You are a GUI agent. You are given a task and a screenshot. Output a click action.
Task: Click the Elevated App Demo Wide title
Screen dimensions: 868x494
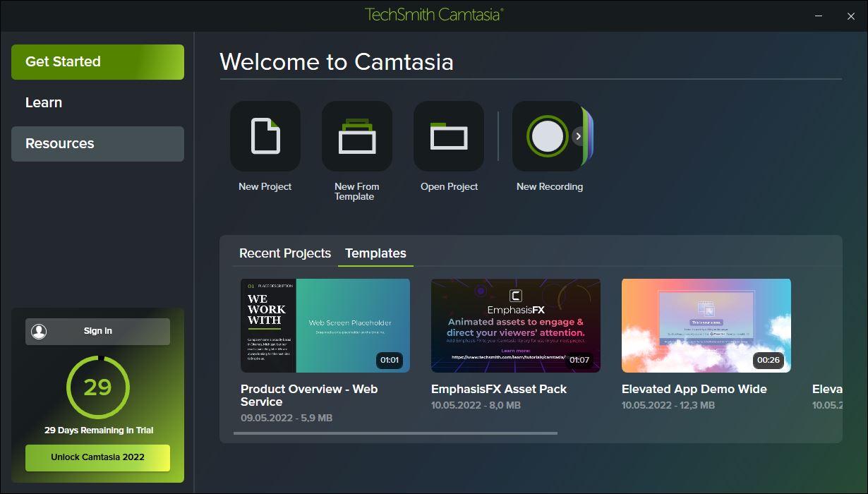coord(694,389)
